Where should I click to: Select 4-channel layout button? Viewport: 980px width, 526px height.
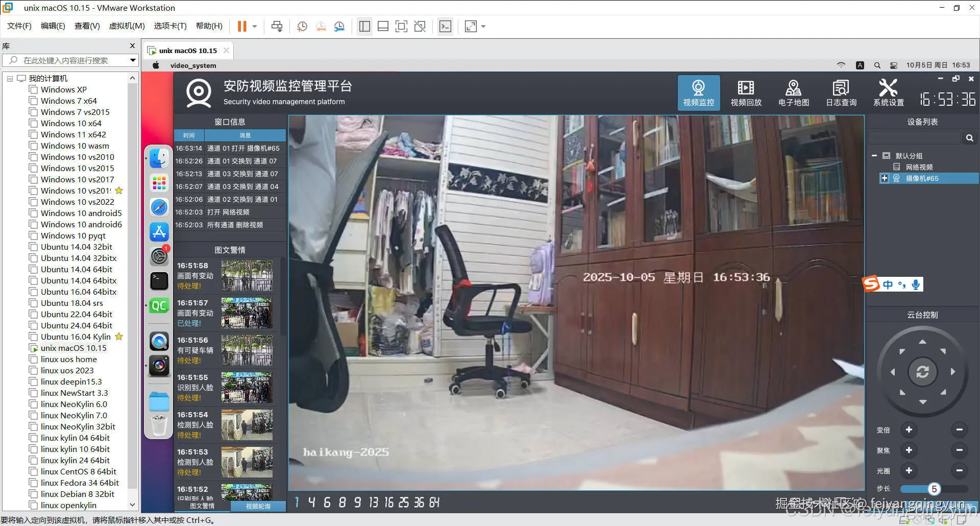(311, 503)
